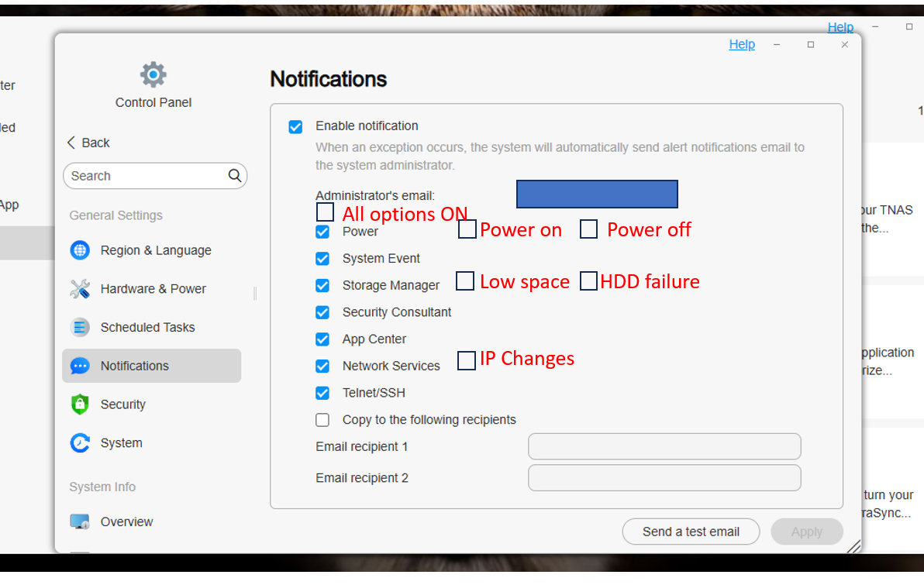Uncheck the Security Consultant checkbox
924x585 pixels.
pyautogui.click(x=322, y=312)
